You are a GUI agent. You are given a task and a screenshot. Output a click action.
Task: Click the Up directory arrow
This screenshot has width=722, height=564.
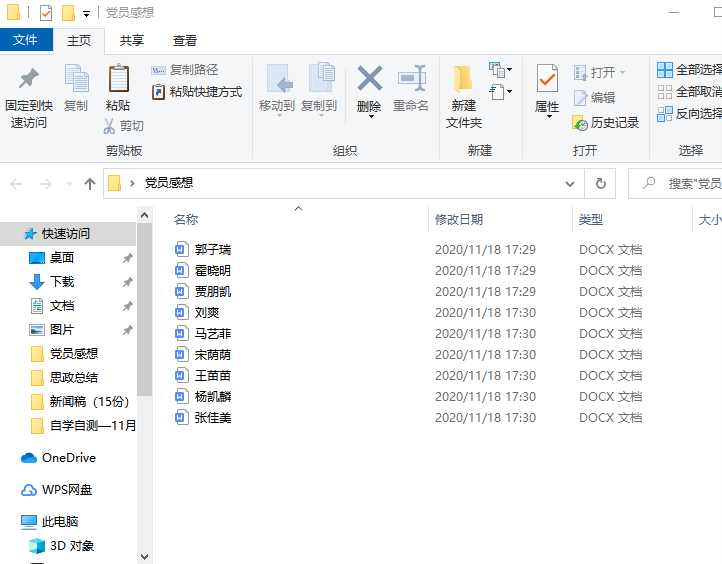[90, 184]
